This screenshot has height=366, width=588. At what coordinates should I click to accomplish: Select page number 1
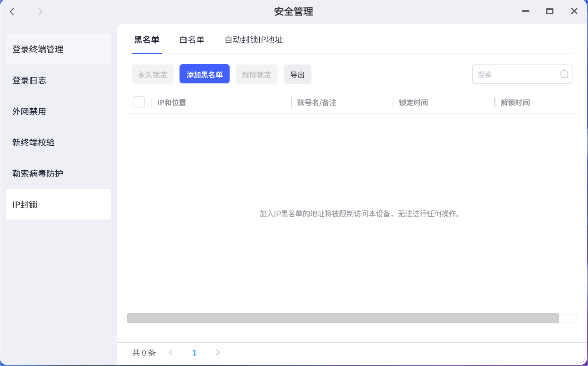tap(194, 352)
